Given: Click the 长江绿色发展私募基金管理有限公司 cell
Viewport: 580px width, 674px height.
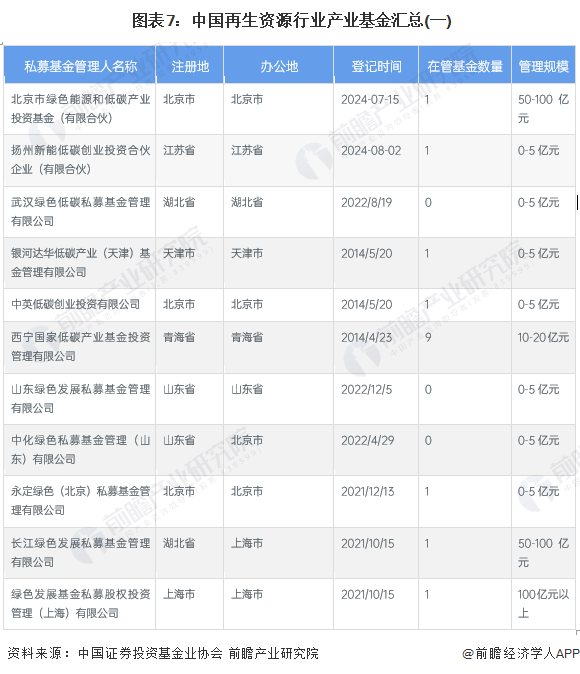Looking at the screenshot, I should point(80,552).
